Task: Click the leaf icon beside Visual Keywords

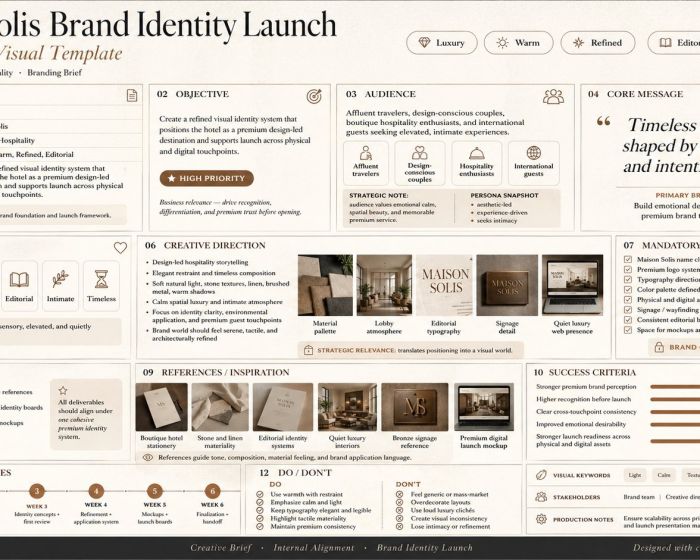Action: click(x=541, y=475)
